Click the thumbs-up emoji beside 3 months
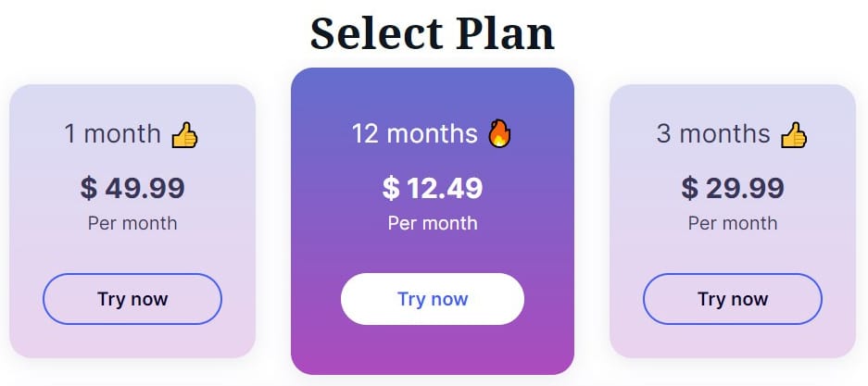The height and width of the screenshot is (386, 868). pos(794,135)
